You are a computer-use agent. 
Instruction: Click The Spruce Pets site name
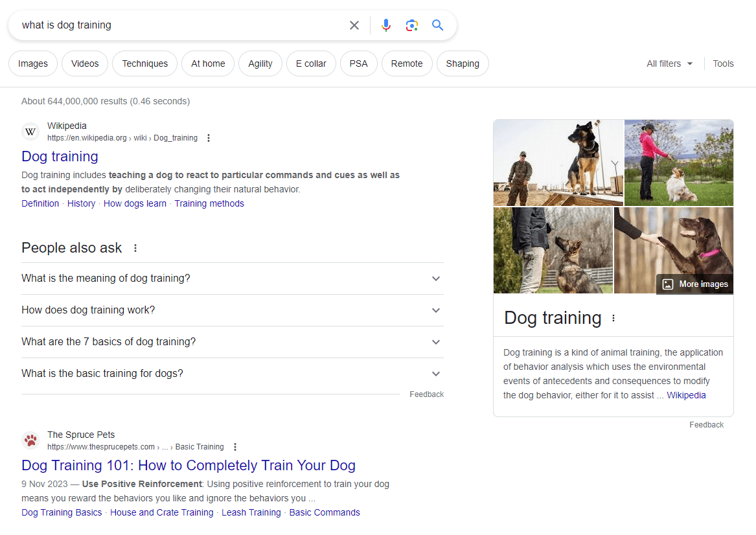tap(81, 435)
